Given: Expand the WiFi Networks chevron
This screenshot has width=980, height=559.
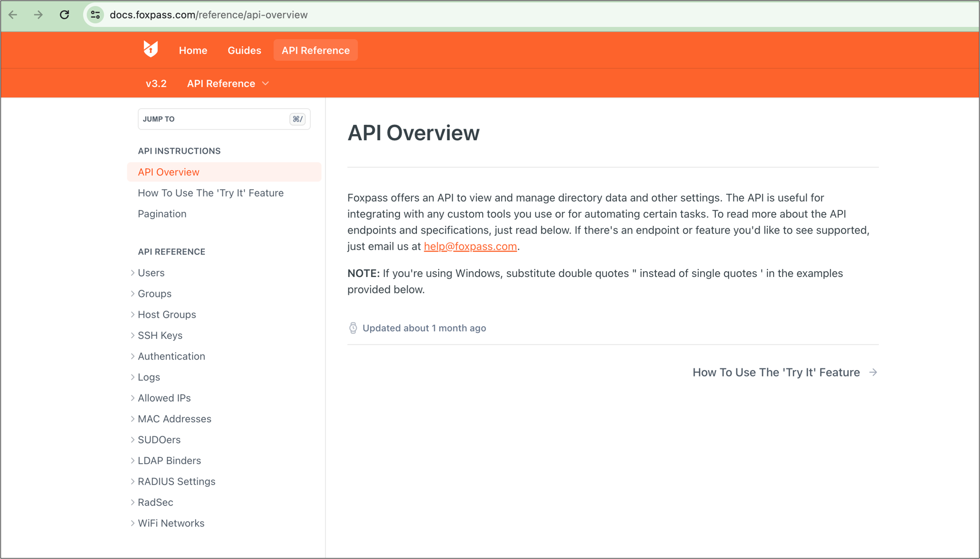Looking at the screenshot, I should click(x=133, y=523).
